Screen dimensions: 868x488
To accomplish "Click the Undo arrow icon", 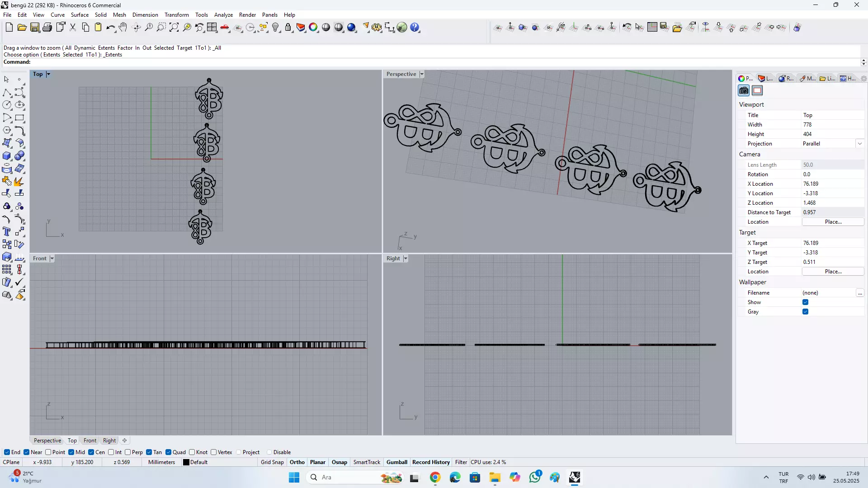I will (110, 28).
